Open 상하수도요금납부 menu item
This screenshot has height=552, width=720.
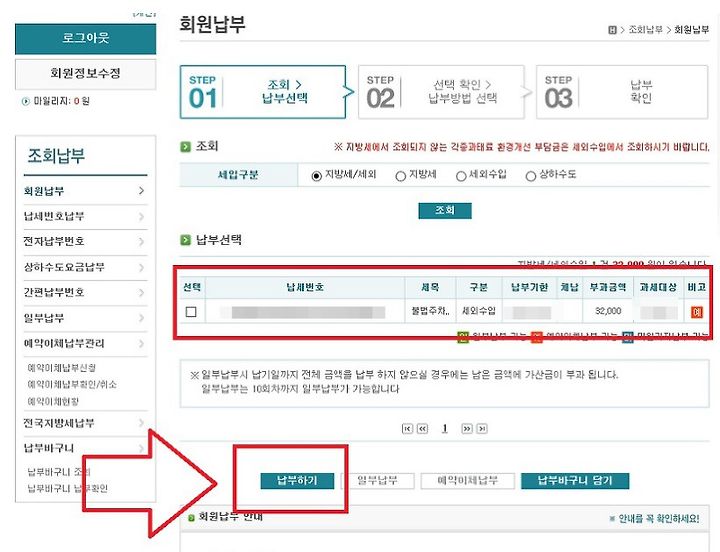(x=64, y=267)
